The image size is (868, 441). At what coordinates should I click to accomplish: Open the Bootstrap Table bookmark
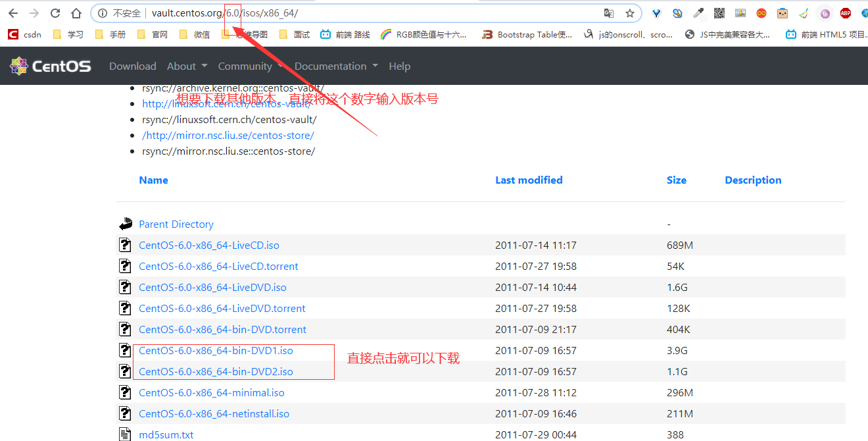point(527,34)
